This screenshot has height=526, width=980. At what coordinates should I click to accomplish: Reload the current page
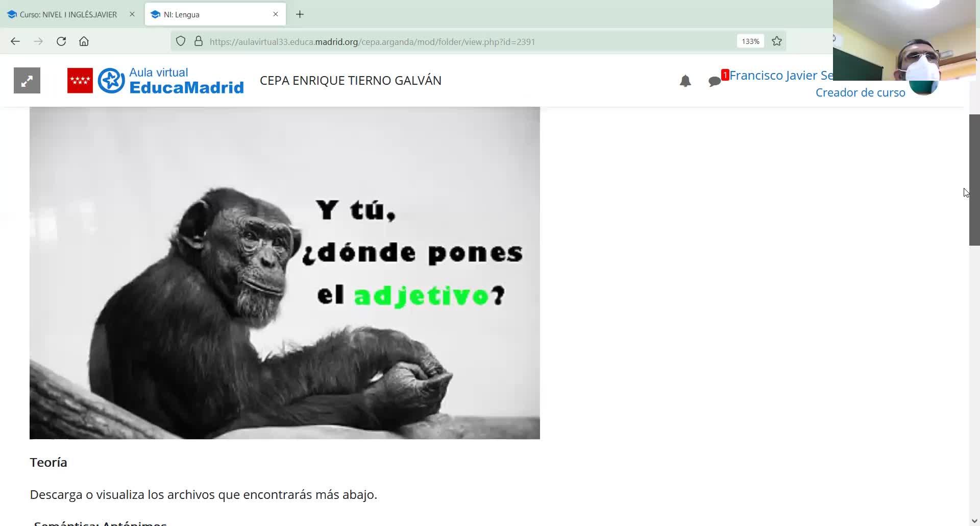tap(61, 41)
